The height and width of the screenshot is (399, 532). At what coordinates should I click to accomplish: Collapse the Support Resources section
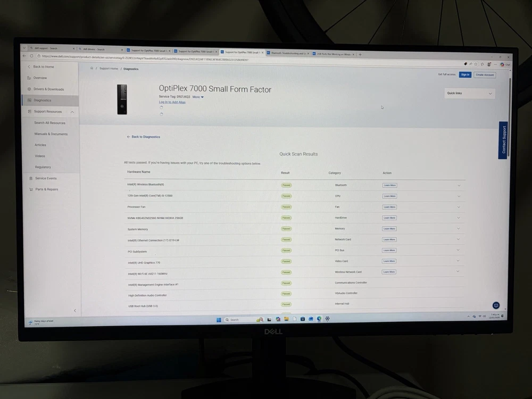(72, 112)
